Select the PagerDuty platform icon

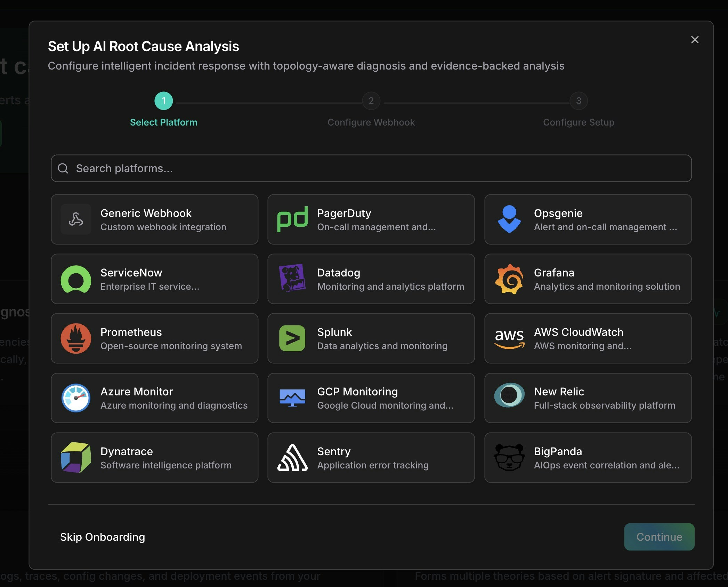pyautogui.click(x=292, y=219)
